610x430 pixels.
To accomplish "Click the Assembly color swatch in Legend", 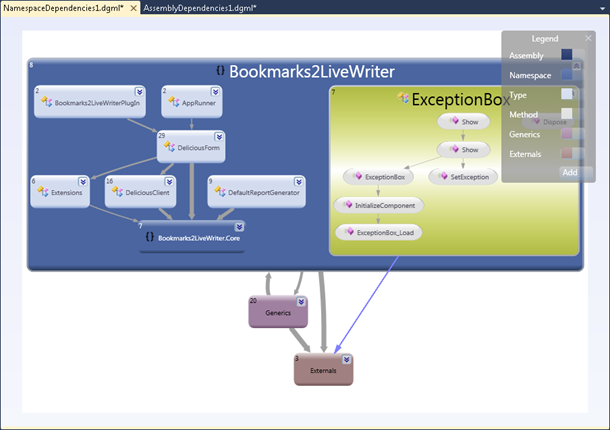I will click(567, 54).
